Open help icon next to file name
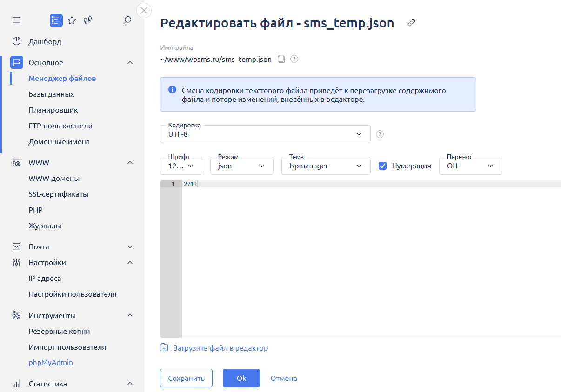 click(294, 59)
